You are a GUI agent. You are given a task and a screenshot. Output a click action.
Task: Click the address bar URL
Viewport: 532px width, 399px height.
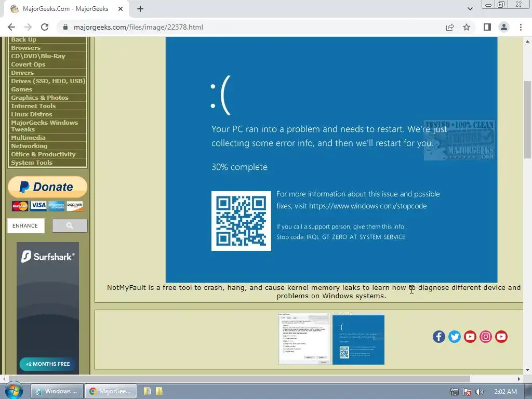tap(138, 27)
